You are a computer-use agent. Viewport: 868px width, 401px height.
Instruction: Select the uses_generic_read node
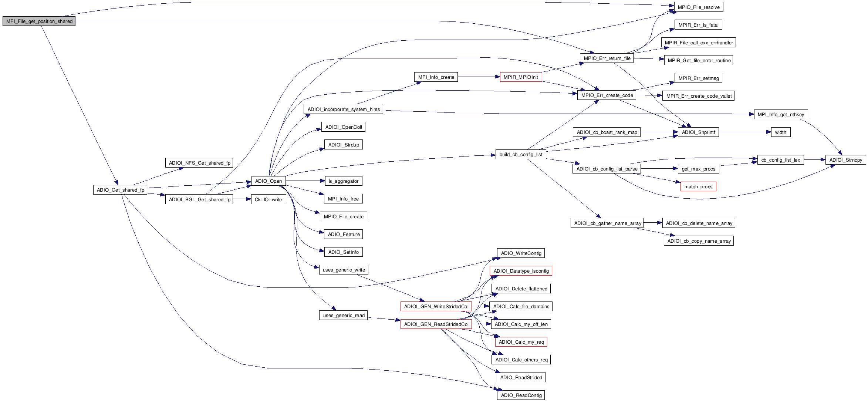pyautogui.click(x=343, y=316)
